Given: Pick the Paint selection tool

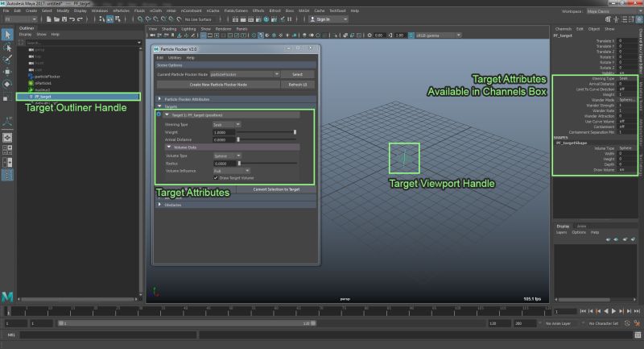Looking at the screenshot, I should click(x=7, y=59).
